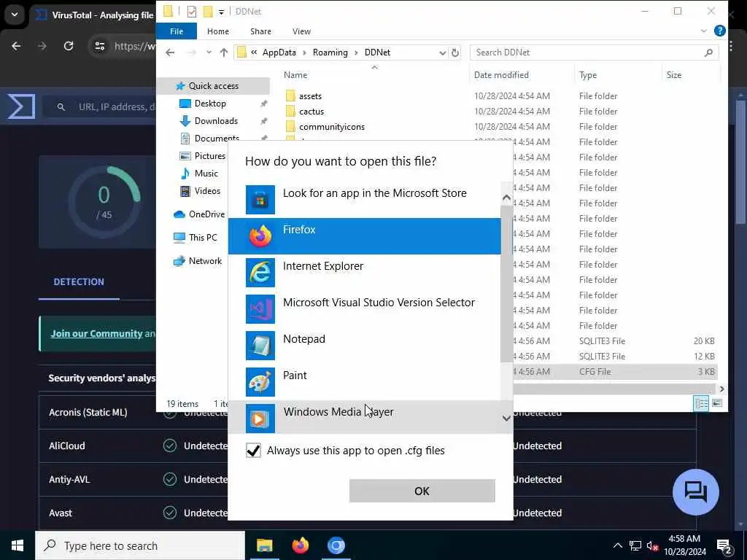Expand the Explorer ribbon chevron
Viewport: 747px width, 560px height.
coord(704,31)
